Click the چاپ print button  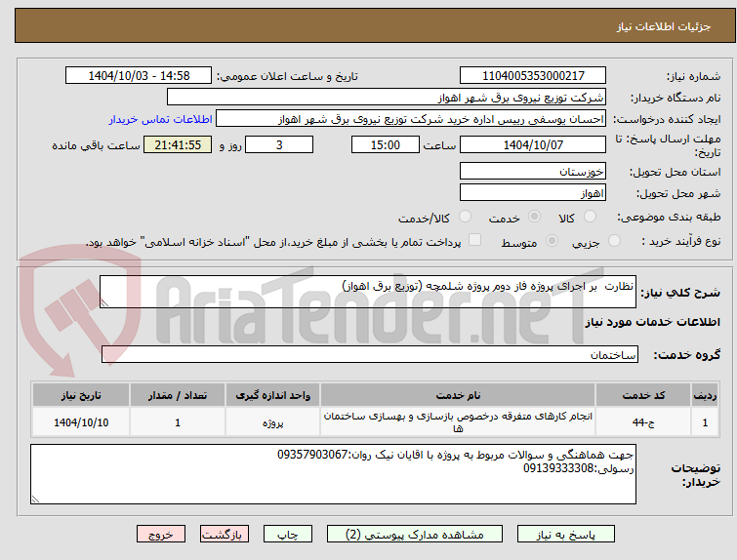point(288,535)
